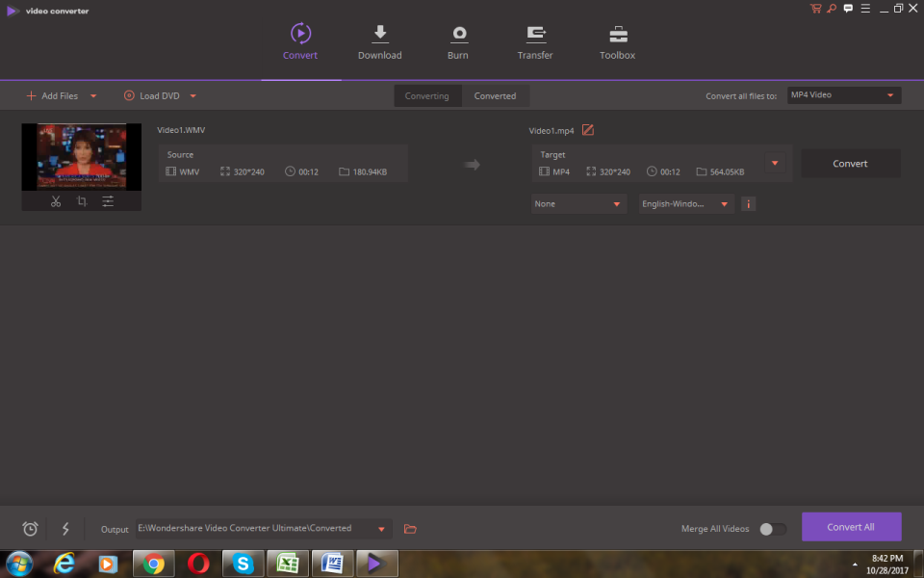924x578 pixels.
Task: Click the rename pencil icon beside Video1.mp4
Action: tap(588, 130)
